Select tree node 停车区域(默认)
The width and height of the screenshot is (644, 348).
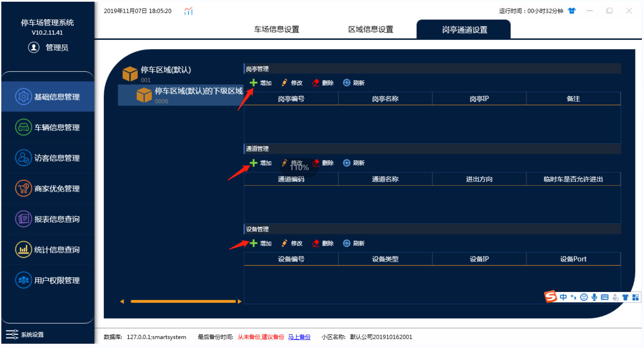tap(166, 70)
